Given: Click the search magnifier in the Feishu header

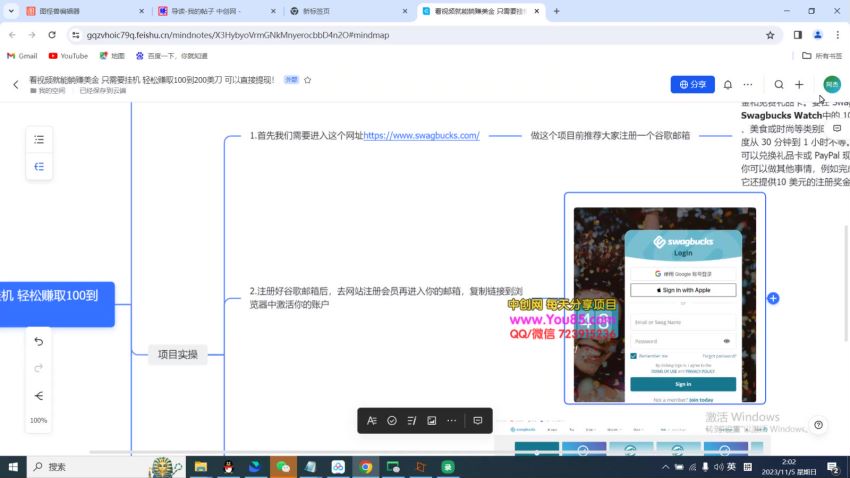Looking at the screenshot, I should coord(778,85).
